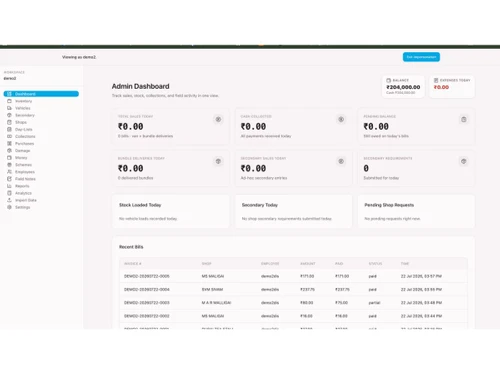Click the Shop column header
Viewport: 500px width, 375px height.
[206, 264]
